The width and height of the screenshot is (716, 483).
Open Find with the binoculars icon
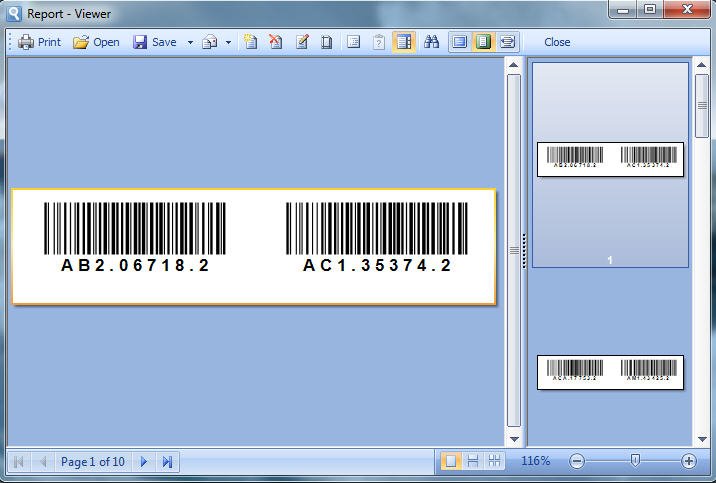(x=431, y=42)
